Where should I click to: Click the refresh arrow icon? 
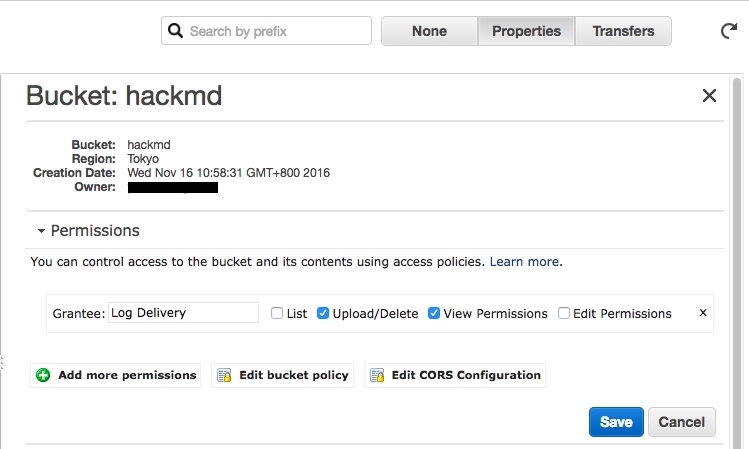(728, 31)
